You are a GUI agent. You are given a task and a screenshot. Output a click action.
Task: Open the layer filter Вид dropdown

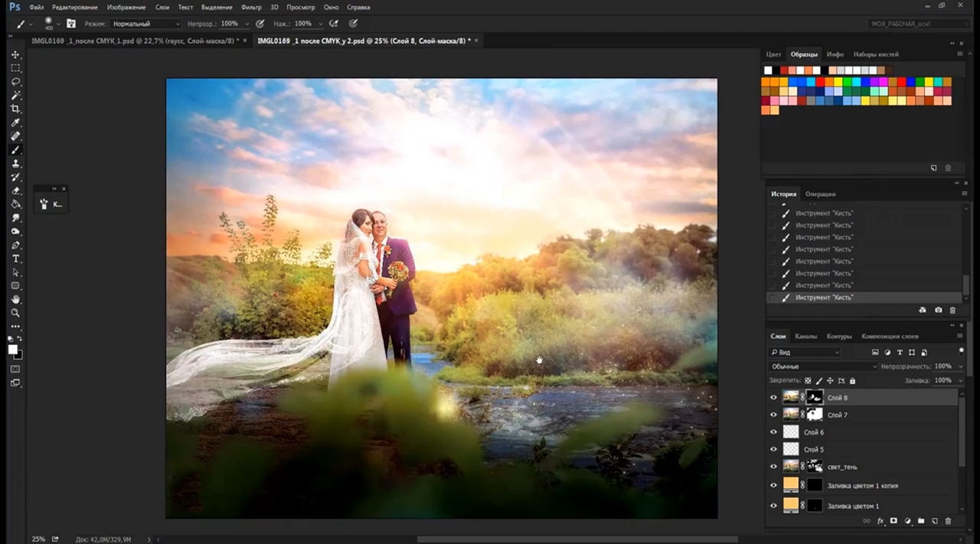[805, 353]
